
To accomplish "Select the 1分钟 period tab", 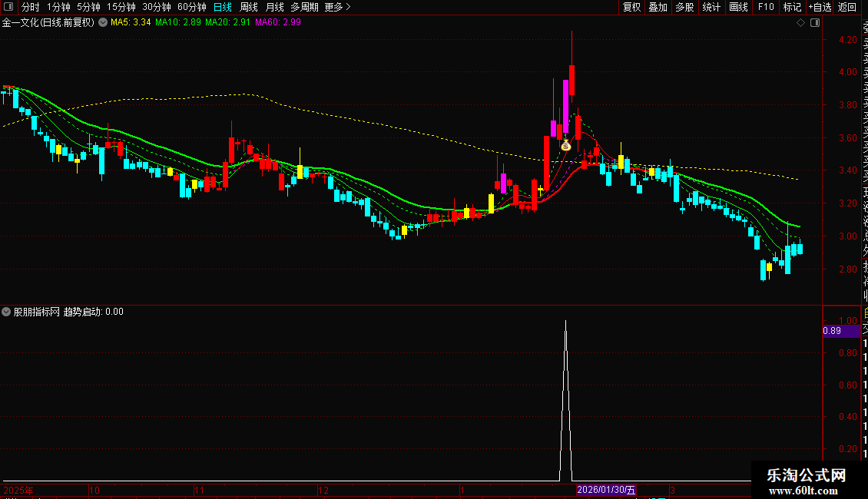I will (x=58, y=7).
